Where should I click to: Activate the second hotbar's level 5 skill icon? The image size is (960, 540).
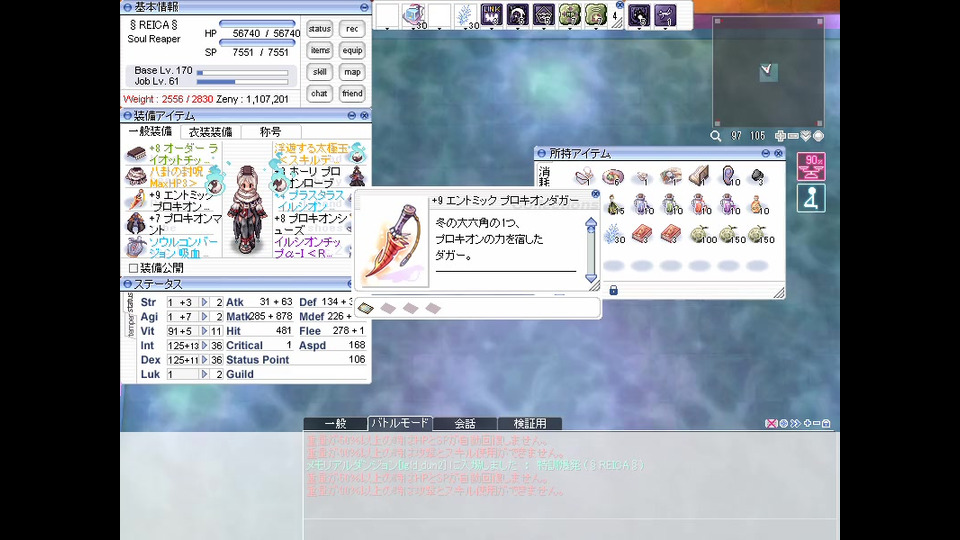pos(639,15)
